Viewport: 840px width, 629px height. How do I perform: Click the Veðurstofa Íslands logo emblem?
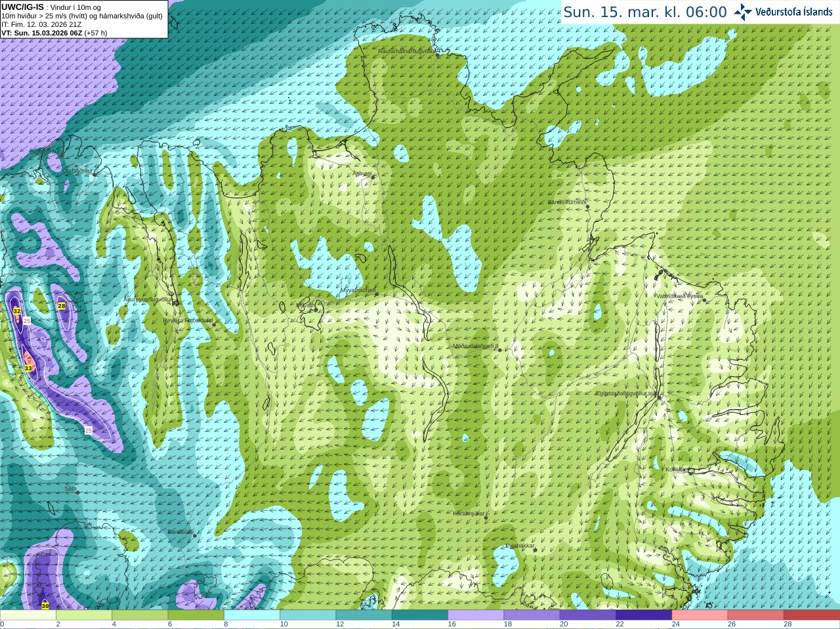pos(742,12)
